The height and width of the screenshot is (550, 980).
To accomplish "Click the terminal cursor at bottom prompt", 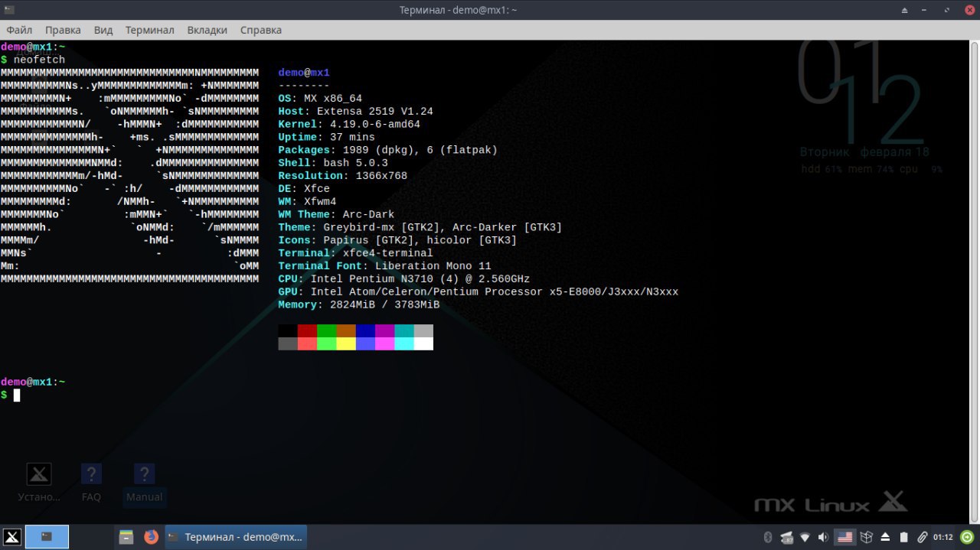I will coord(17,395).
